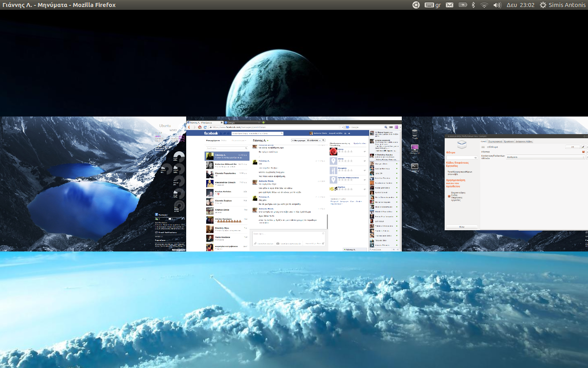Toggle the Mipmap checkbox in Compiz settings
Image resolution: width=588 pixels, height=368 pixels.
(584, 152)
